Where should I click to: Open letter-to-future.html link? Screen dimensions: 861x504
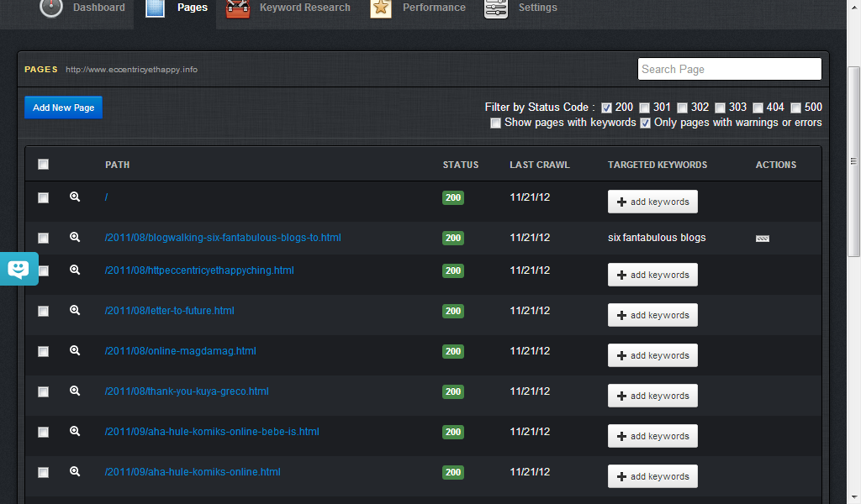click(170, 311)
